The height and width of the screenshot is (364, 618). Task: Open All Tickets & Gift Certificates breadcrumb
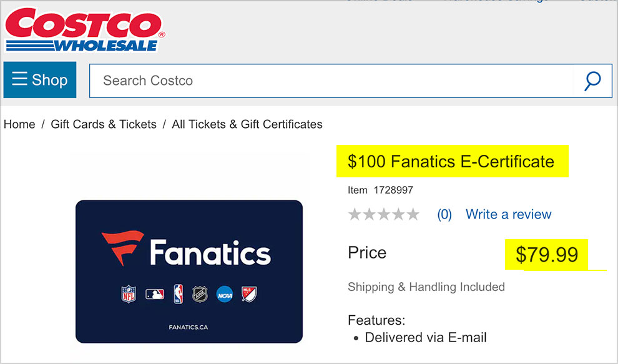point(247,124)
